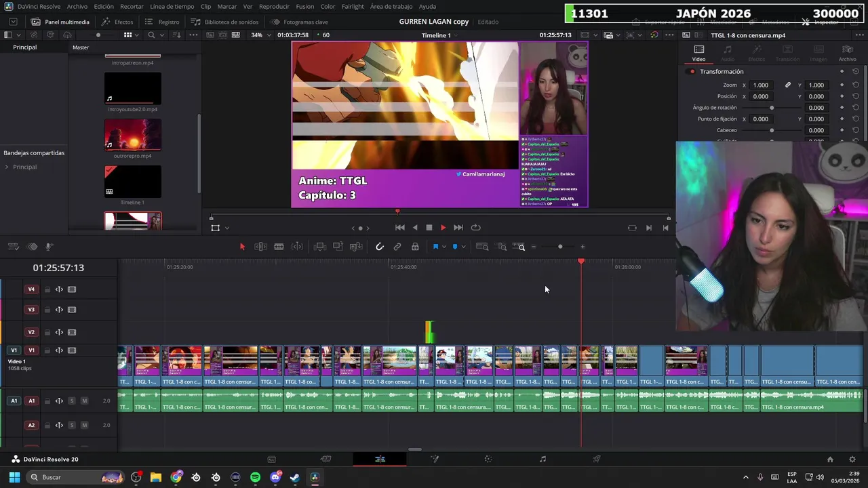Open the Cut page icon in bottom bar

(x=325, y=459)
